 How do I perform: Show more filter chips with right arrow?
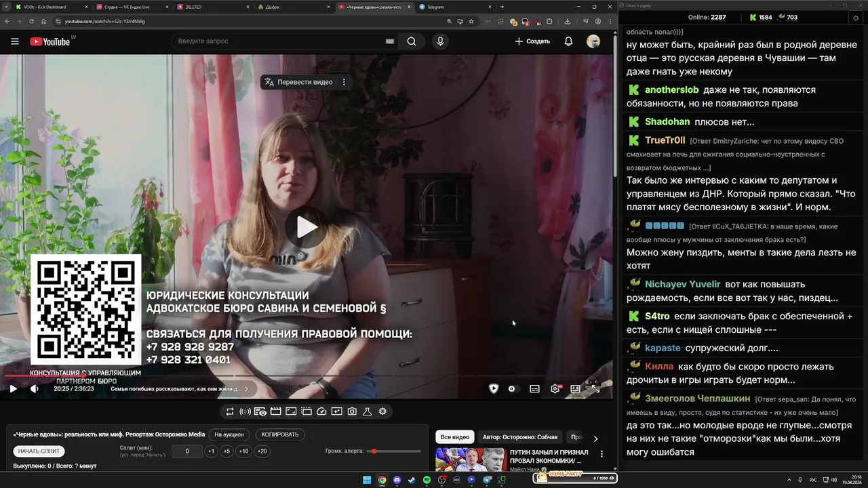(x=595, y=438)
